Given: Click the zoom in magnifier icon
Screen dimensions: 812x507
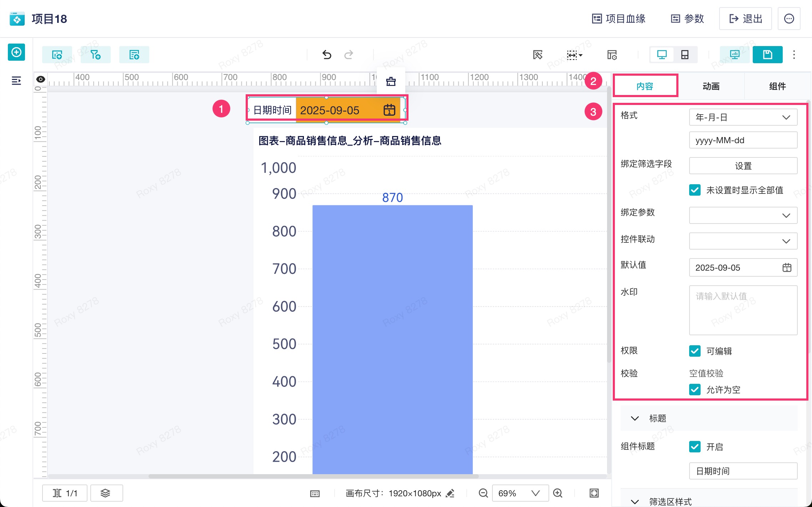Looking at the screenshot, I should coord(557,493).
